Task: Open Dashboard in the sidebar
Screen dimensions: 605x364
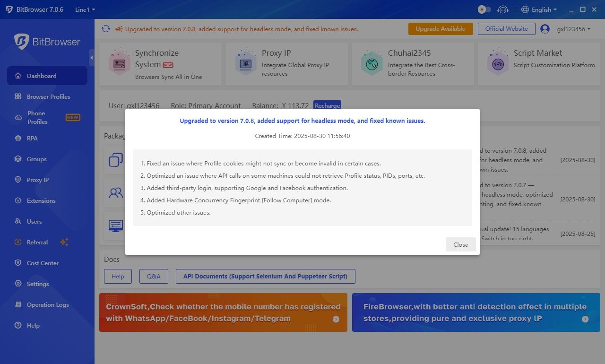Action: pyautogui.click(x=47, y=76)
